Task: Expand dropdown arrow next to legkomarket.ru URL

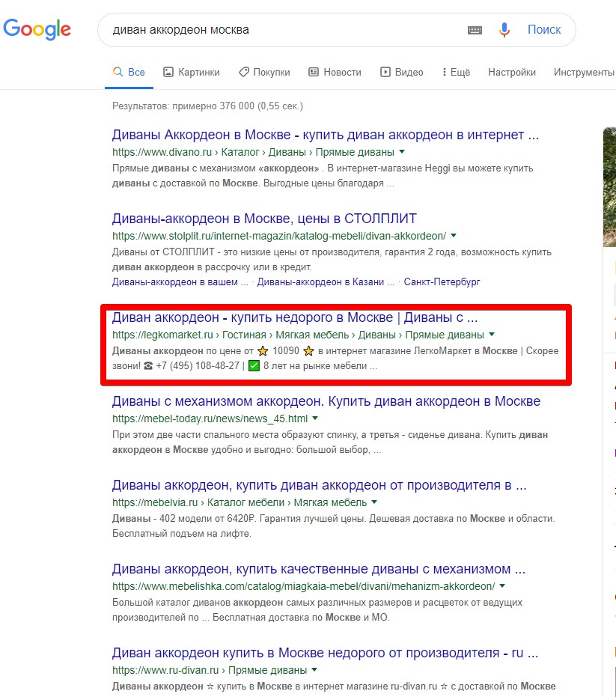Action: click(492, 334)
